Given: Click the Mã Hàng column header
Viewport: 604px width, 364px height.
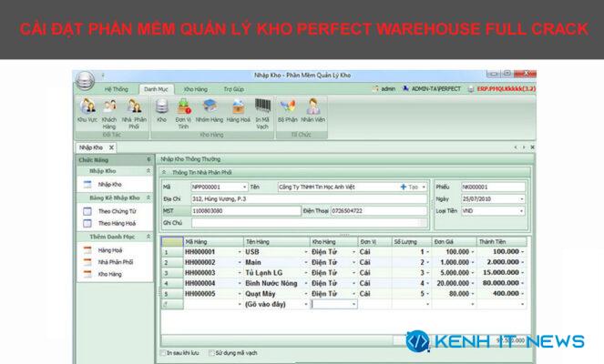Looking at the screenshot, I should [213, 242].
